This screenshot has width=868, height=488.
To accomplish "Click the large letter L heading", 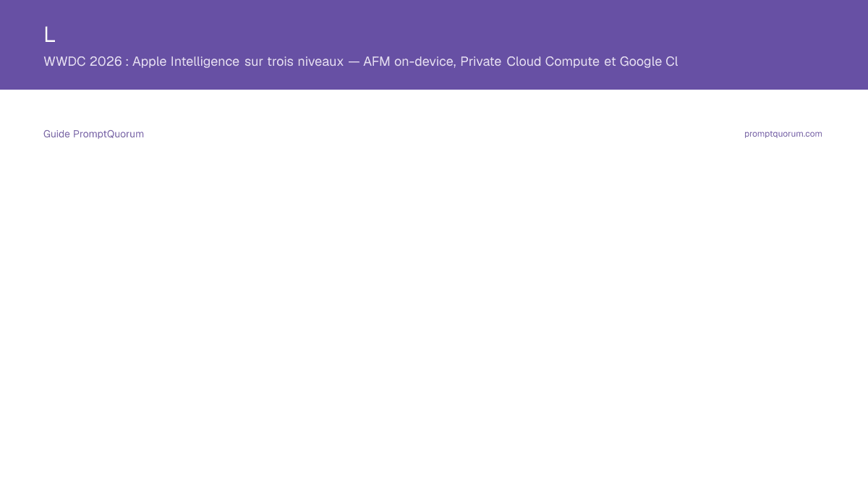I will click(x=49, y=34).
